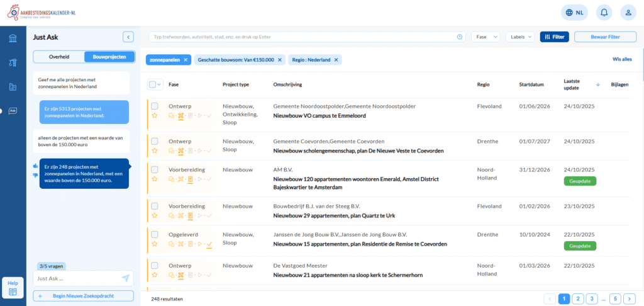Remove the zonnepanelen filter tag

point(186,60)
